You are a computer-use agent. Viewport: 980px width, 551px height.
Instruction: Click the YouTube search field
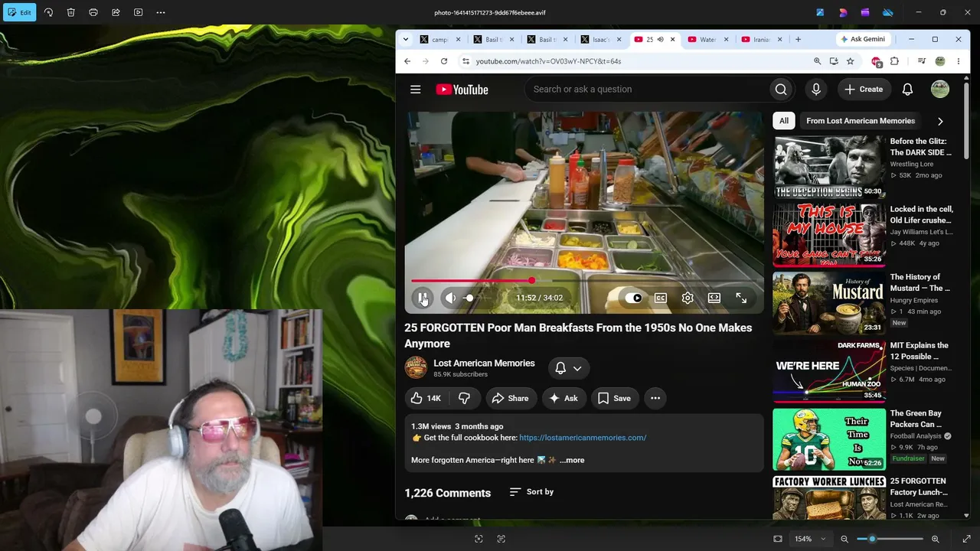pyautogui.click(x=647, y=90)
